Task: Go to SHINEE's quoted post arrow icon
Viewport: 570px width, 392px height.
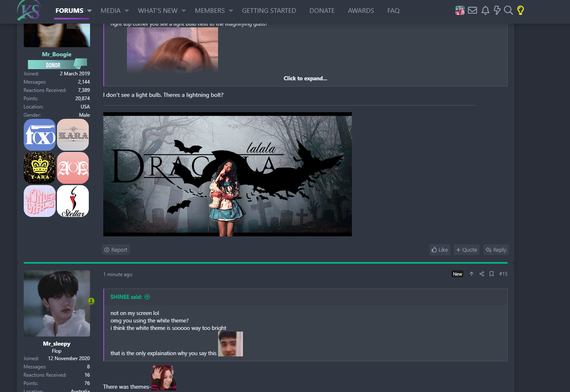Action: [147, 297]
